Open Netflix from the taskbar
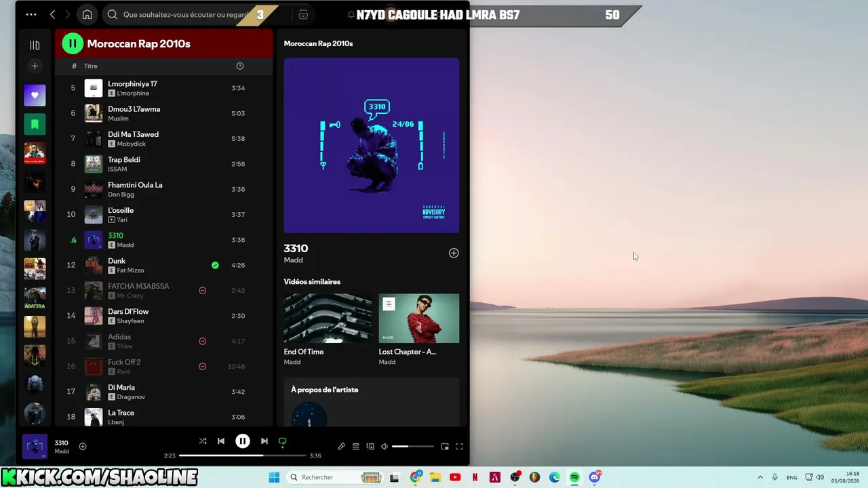 pos(475,477)
